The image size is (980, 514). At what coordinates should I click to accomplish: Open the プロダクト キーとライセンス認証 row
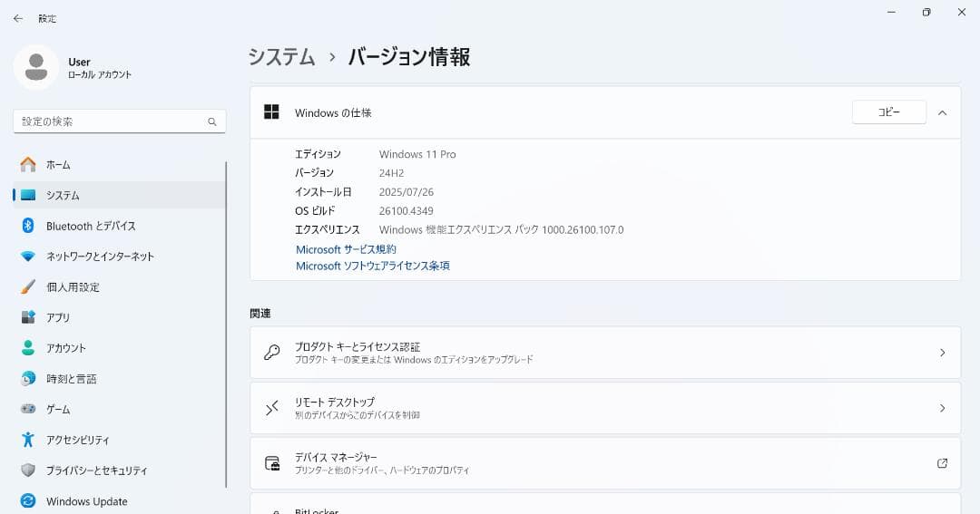605,353
